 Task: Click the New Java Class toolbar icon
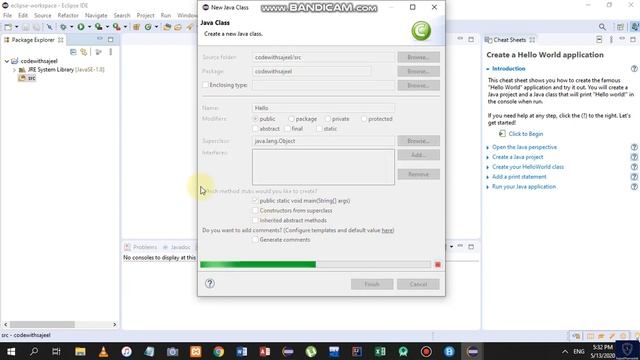148,27
